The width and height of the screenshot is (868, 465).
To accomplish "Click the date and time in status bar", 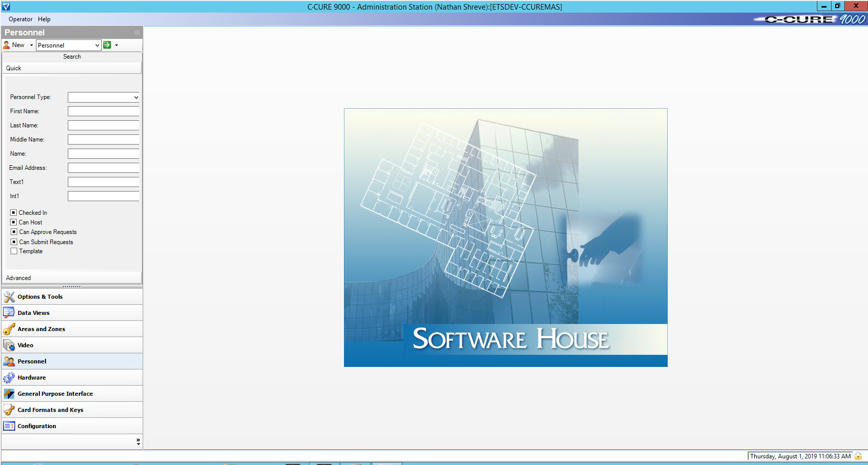I will pyautogui.click(x=800, y=456).
